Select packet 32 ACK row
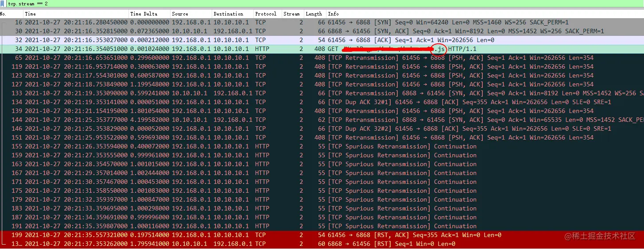The image size is (644, 249). [322, 40]
